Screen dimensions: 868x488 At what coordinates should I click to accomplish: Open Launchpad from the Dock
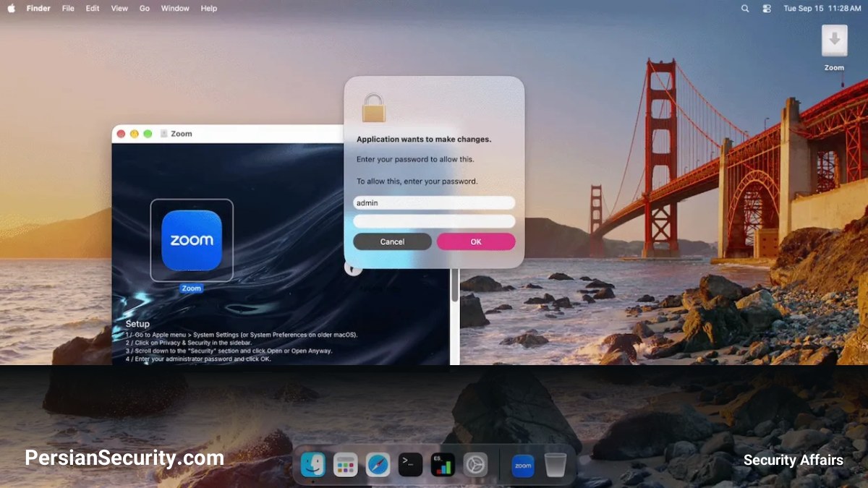[346, 465]
